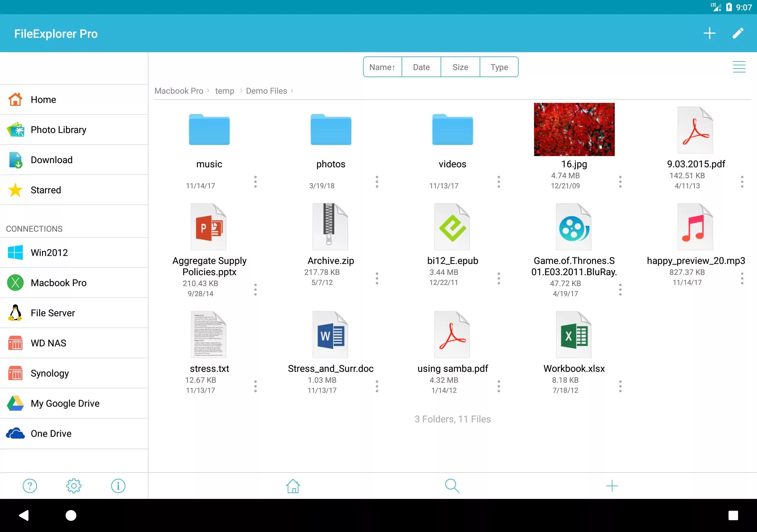Open settings gear in sidebar footer
Screen dimensions: 757x532
point(74,486)
